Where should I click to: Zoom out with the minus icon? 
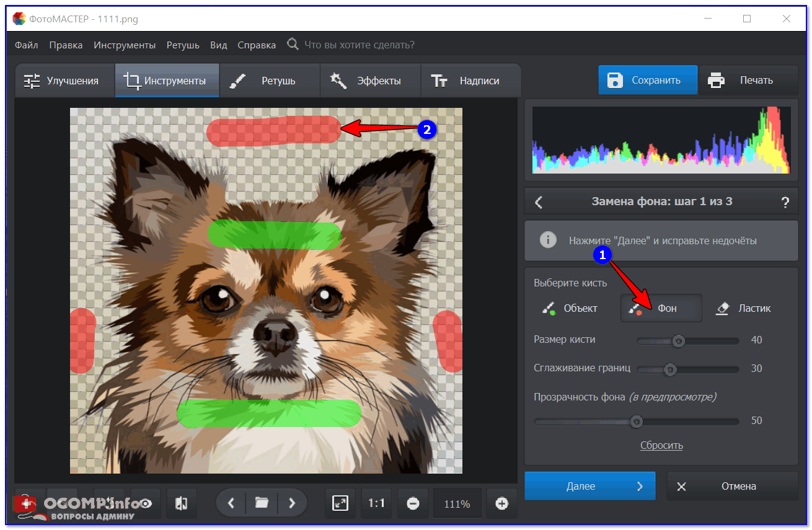click(x=413, y=503)
